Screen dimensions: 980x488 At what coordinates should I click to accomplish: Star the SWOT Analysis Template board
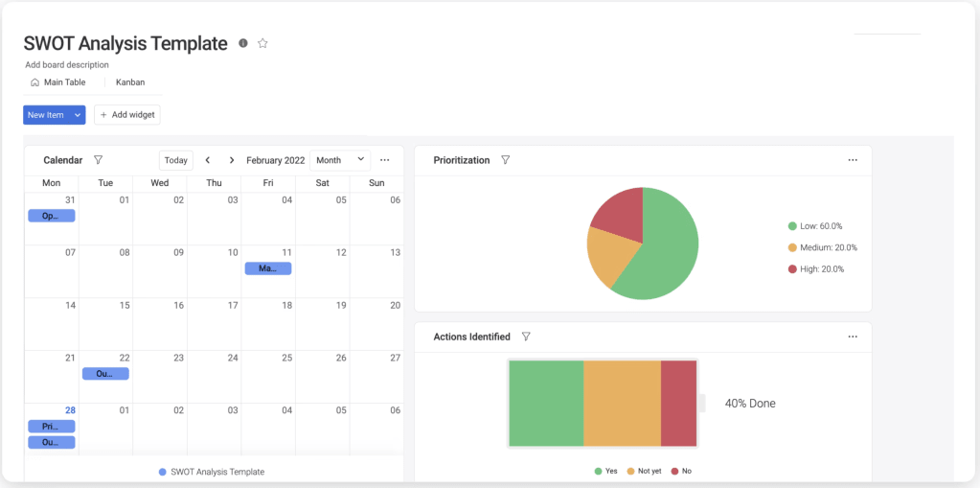point(262,43)
